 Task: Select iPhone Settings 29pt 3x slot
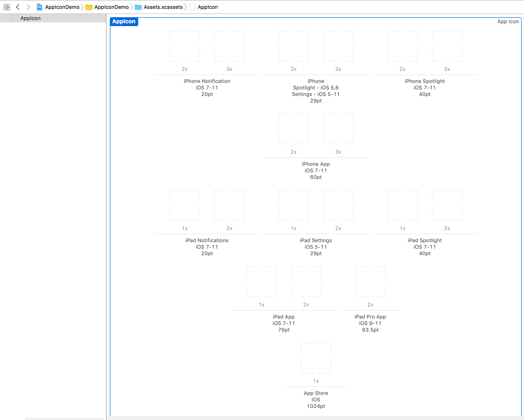338,46
